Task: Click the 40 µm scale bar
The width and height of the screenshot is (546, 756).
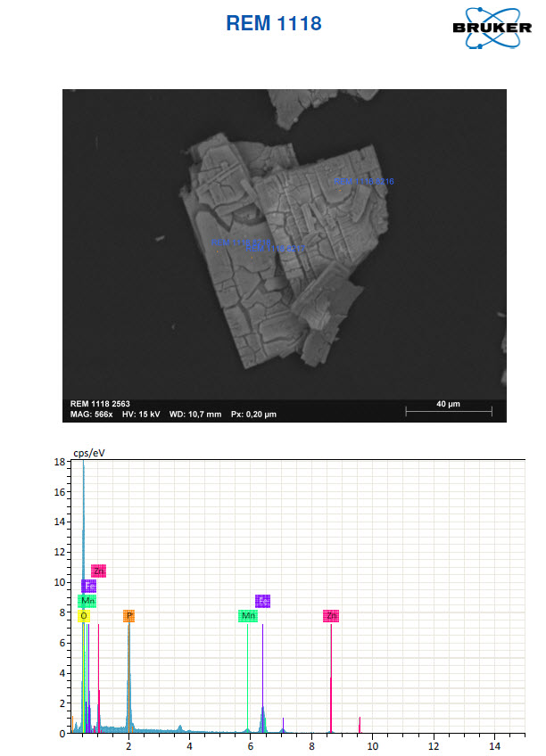Action: [x=448, y=408]
